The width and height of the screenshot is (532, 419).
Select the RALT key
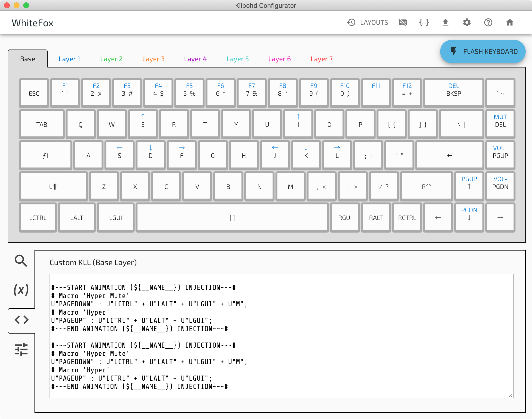[x=376, y=218]
